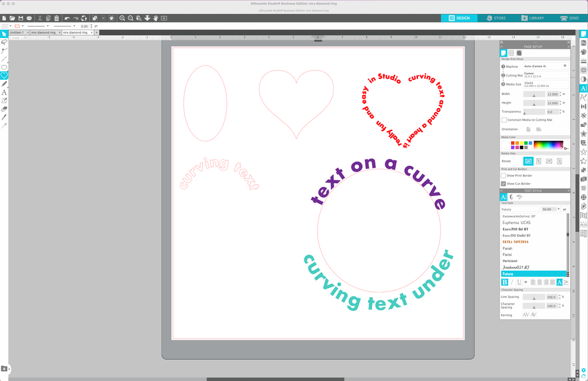Select the arrow Select tool
Screen dimensions: 588x381
[x=4, y=34]
